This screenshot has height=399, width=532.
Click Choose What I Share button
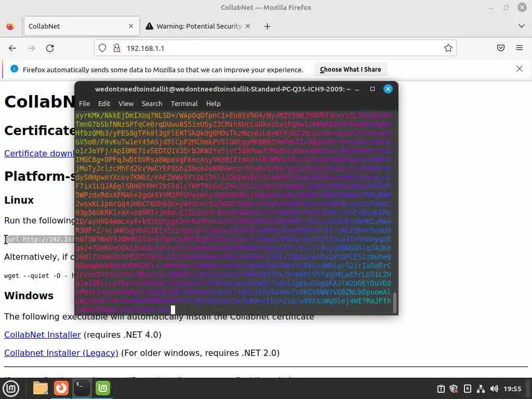pos(351,70)
